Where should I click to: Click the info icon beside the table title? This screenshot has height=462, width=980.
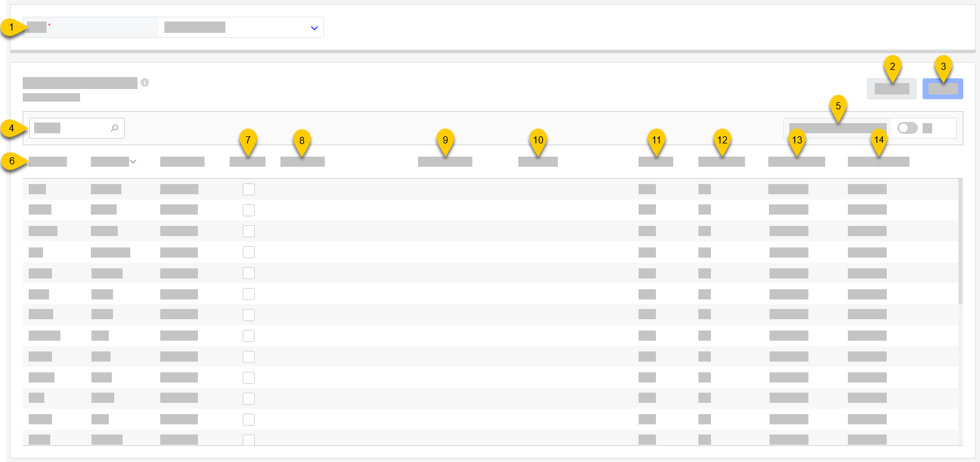point(145,83)
